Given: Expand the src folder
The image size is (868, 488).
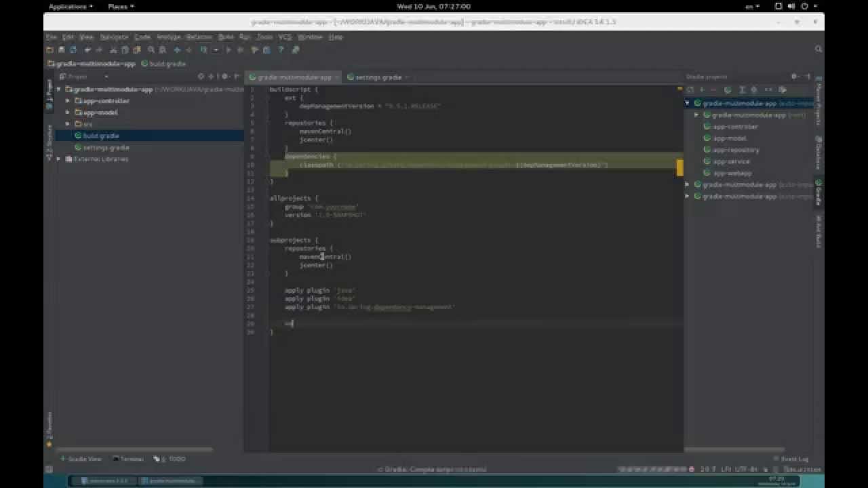Looking at the screenshot, I should click(68, 124).
